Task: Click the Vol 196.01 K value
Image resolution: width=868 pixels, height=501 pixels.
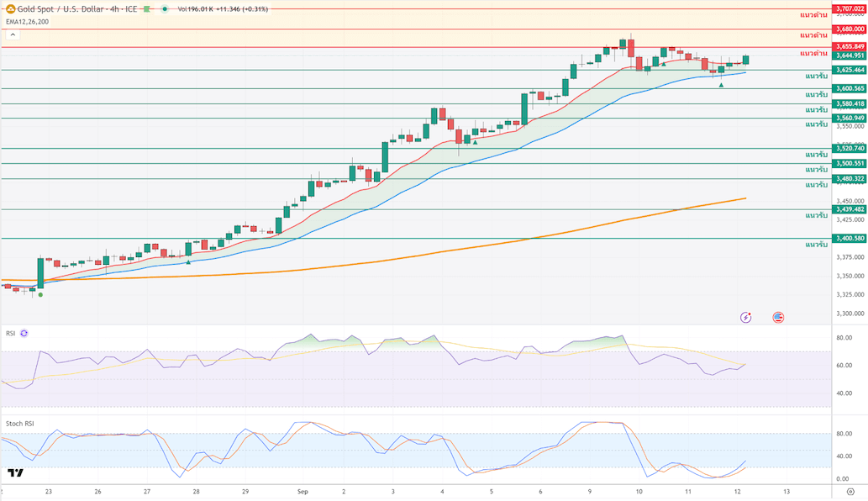Action: pyautogui.click(x=196, y=9)
